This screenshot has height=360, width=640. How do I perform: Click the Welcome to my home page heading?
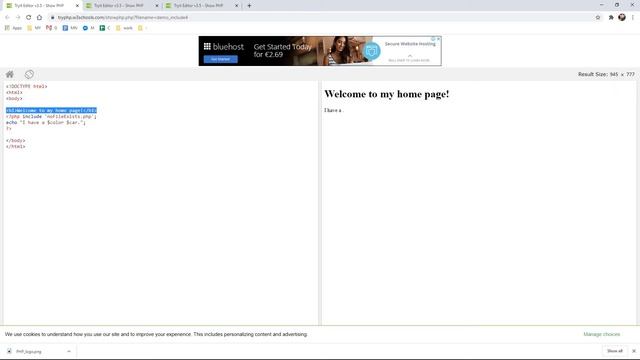point(387,94)
